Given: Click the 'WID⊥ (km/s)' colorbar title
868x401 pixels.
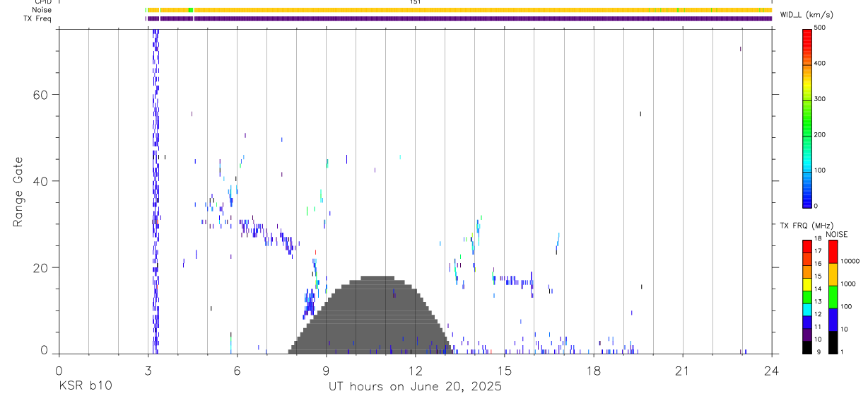Looking at the screenshot, I should [x=806, y=14].
